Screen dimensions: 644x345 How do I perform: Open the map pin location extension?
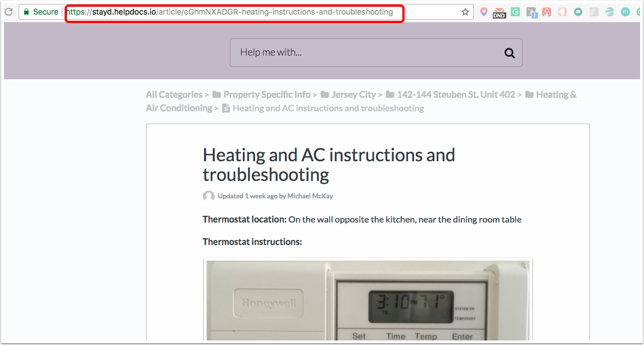[x=484, y=12]
